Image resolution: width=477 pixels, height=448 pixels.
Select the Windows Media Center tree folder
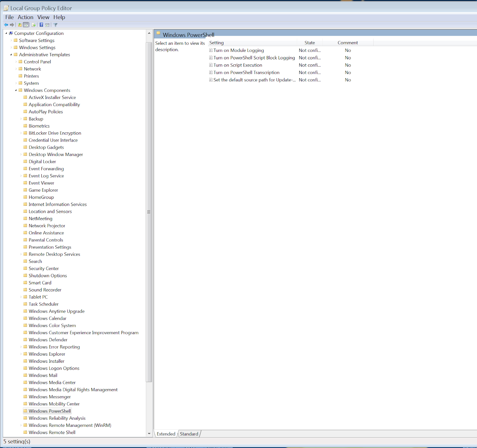click(x=52, y=382)
